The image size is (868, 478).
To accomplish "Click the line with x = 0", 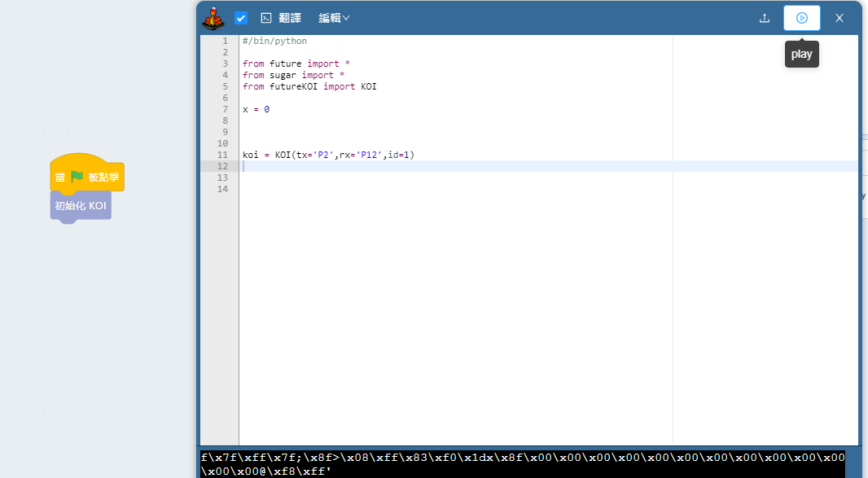I will point(256,109).
